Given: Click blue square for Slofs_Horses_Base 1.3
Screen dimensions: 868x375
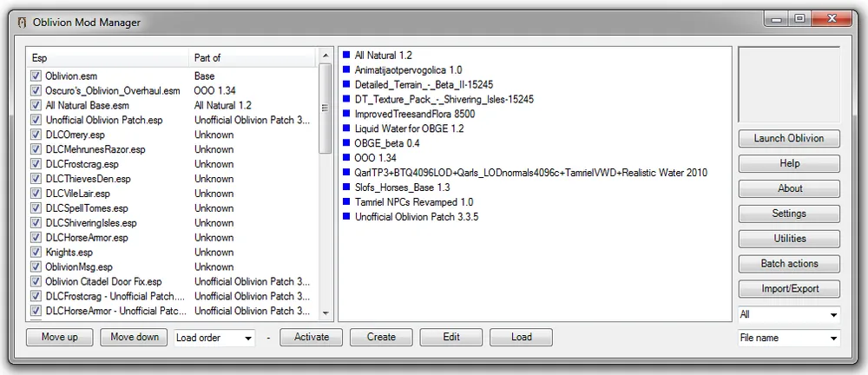Looking at the screenshot, I should (346, 187).
